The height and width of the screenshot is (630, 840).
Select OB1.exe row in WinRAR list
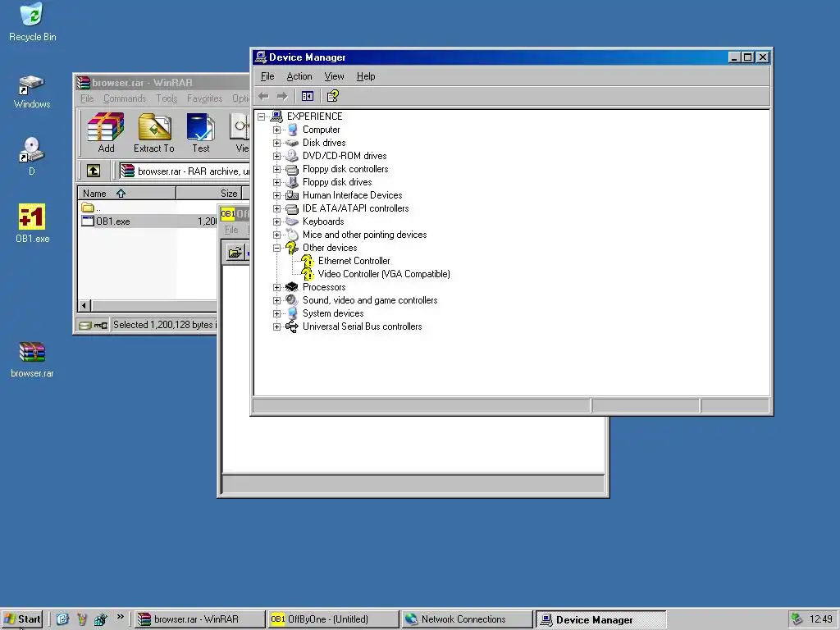pyautogui.click(x=148, y=221)
